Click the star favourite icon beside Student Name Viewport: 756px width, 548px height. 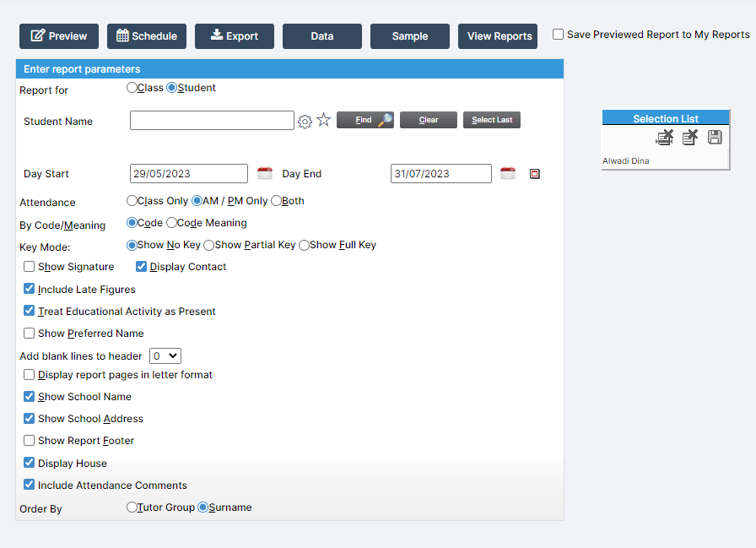click(x=324, y=120)
